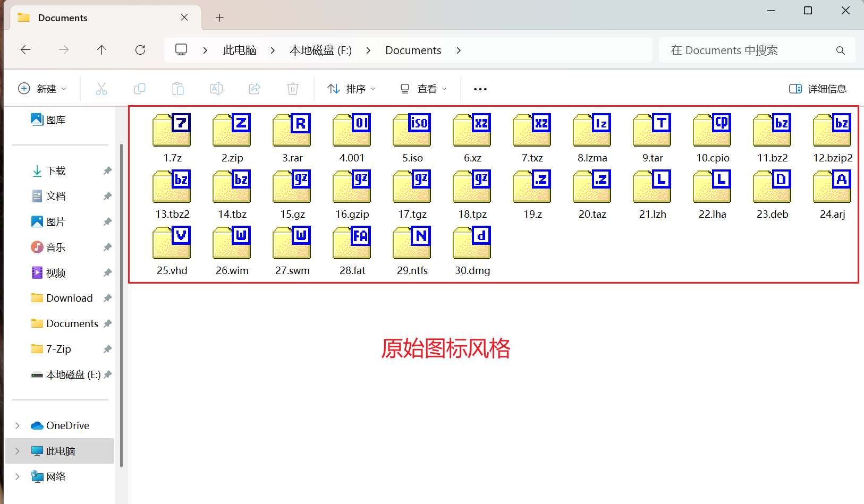Select the 15.gz file icon
This screenshot has width=864, height=504.
(292, 186)
